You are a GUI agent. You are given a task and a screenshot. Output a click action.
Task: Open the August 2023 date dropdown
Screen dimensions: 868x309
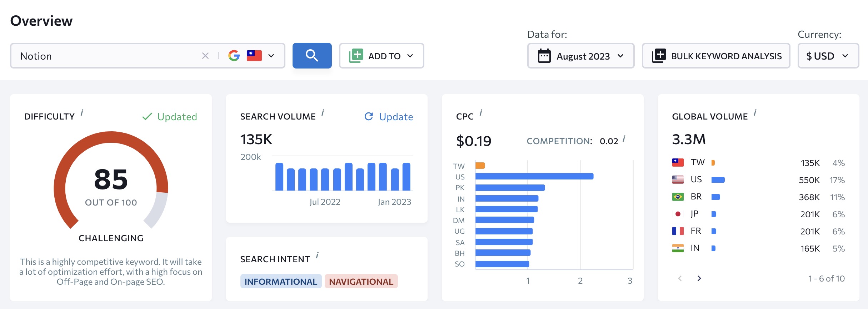pyautogui.click(x=581, y=56)
